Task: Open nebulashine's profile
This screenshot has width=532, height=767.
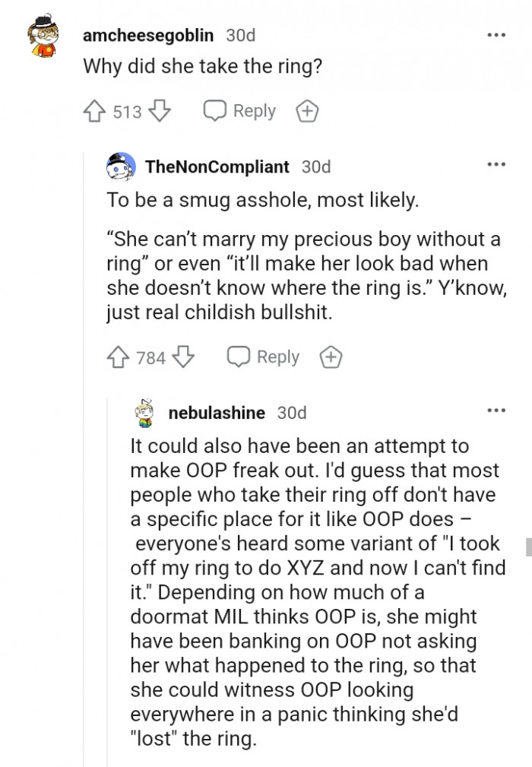Action: 217,413
